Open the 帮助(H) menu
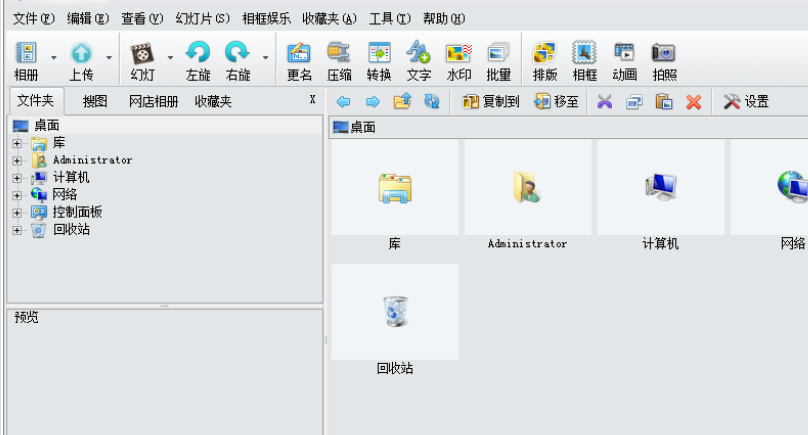Image resolution: width=808 pixels, height=435 pixels. (444, 19)
